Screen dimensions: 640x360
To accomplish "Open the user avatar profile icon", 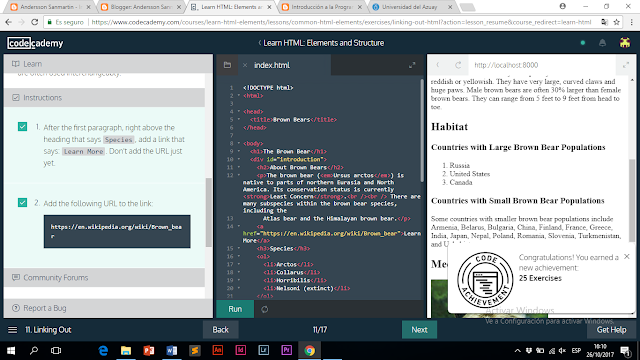I will click(x=625, y=43).
